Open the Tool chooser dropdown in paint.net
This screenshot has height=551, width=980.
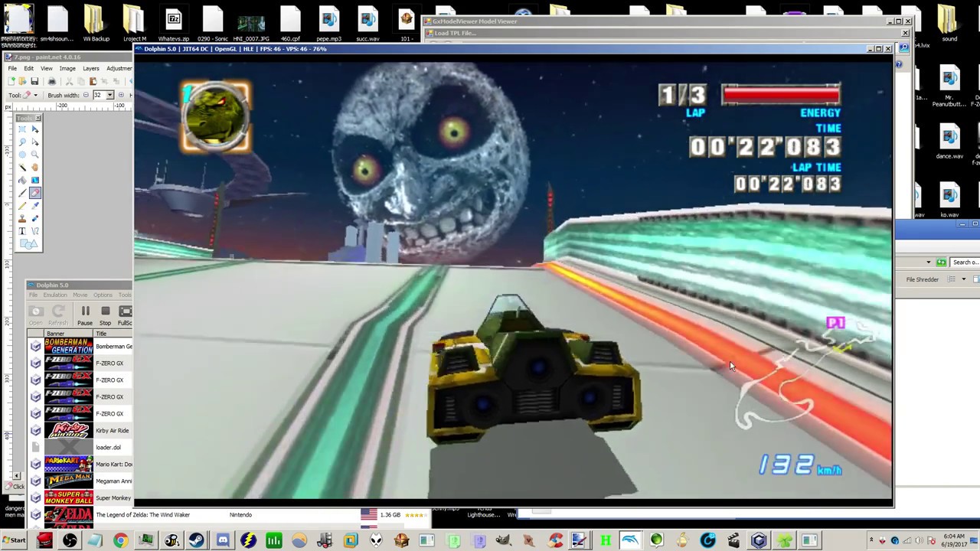coord(35,95)
